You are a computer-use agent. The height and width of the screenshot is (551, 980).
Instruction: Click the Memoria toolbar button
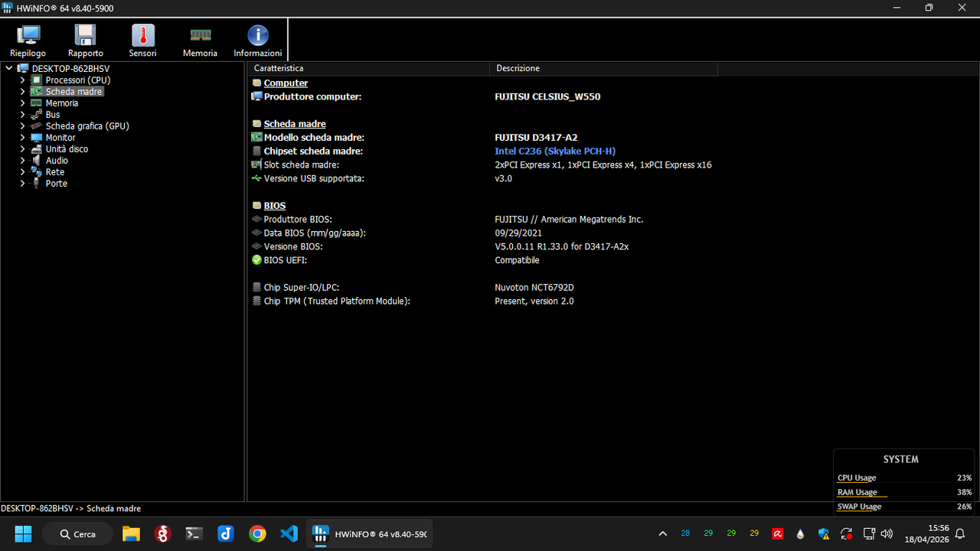(x=200, y=41)
